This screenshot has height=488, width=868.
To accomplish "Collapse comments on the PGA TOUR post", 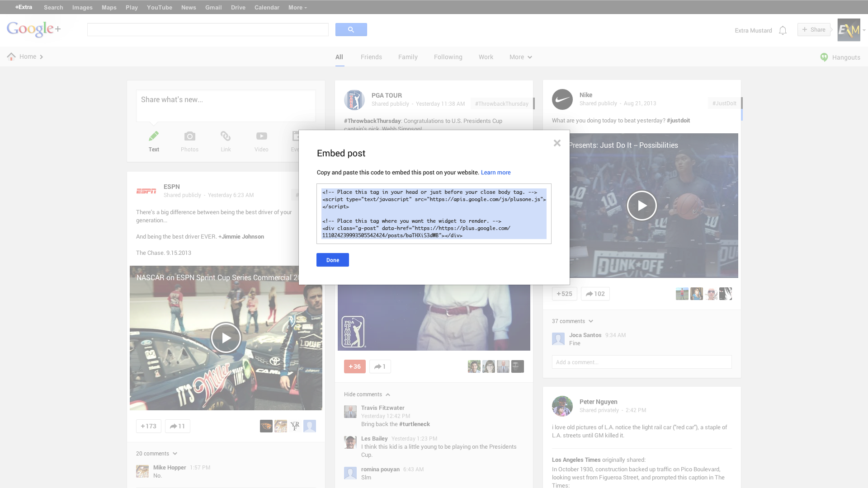I will (367, 394).
